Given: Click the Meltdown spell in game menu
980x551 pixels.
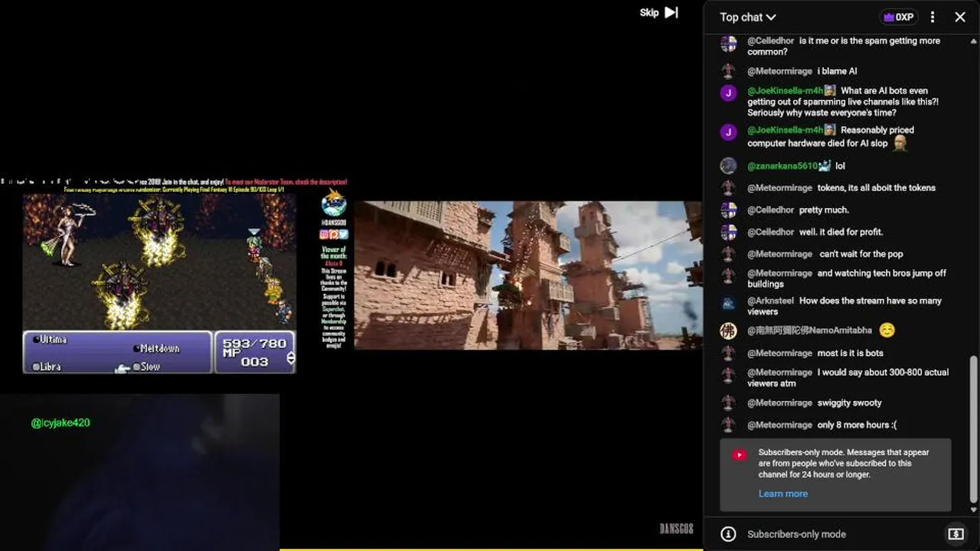Looking at the screenshot, I should pos(156,348).
